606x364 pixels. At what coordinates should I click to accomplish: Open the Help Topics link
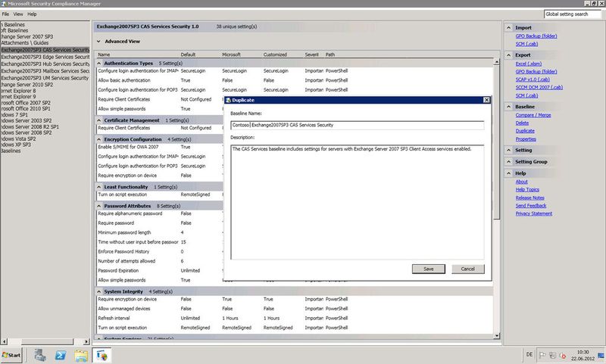[527, 189]
